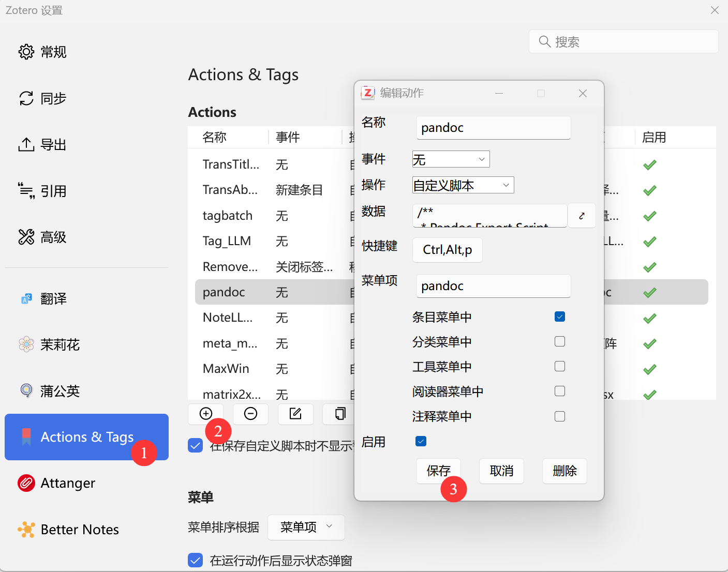The height and width of the screenshot is (572, 728).
Task: Toggle enabled checkmark for TransAb... action
Action: tap(650, 190)
